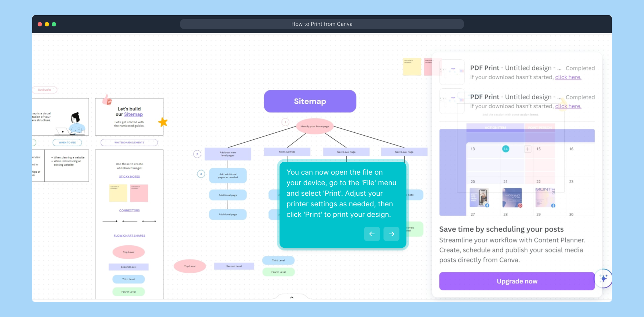The image size is (644, 317).
Task: Click the purple Sitemap title block
Action: pos(310,101)
